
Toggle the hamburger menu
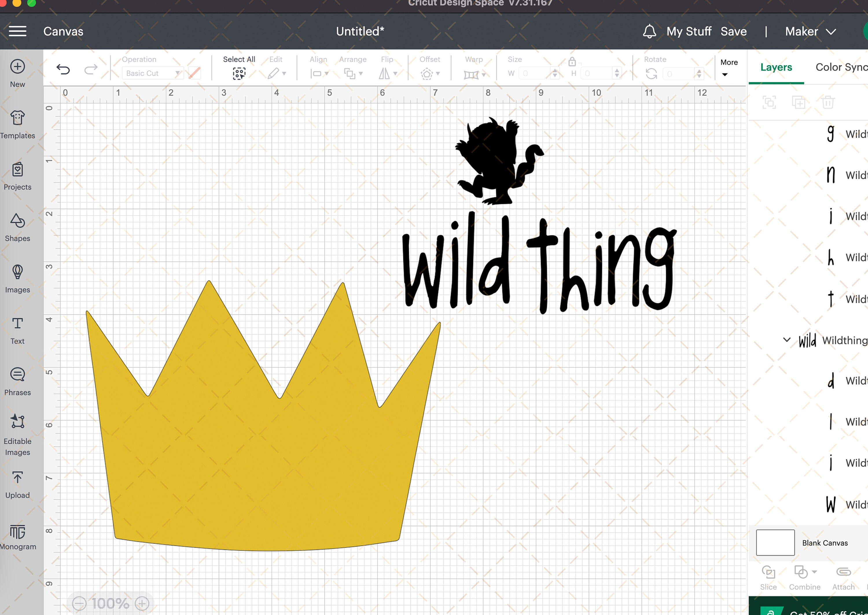pos(17,31)
